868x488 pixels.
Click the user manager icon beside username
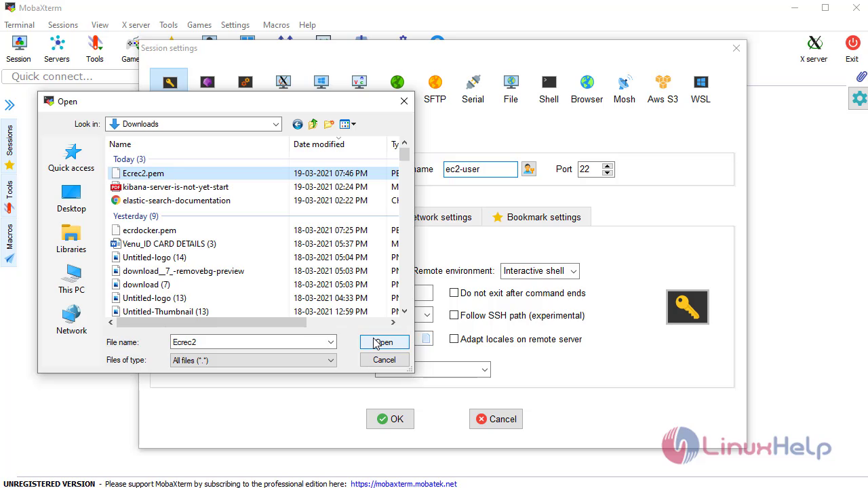tap(529, 169)
